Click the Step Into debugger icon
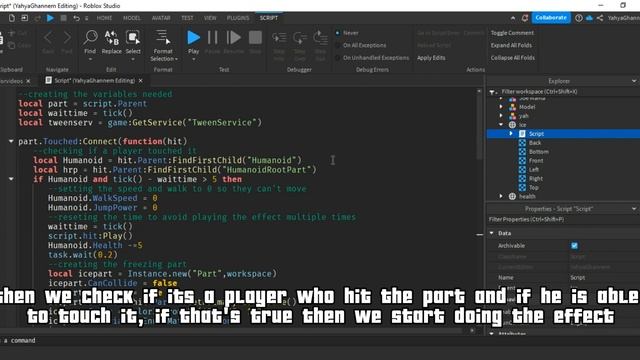Viewport: 640px width, 360px height. [x=279, y=38]
